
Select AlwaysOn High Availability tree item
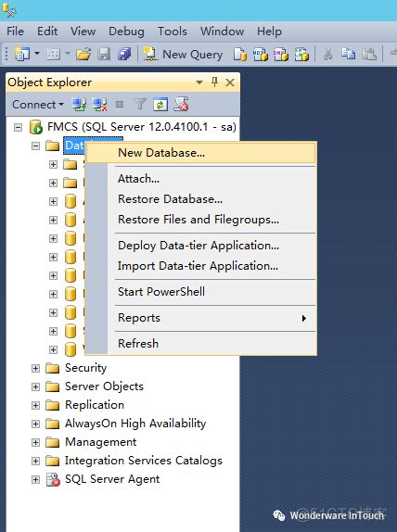pos(135,424)
